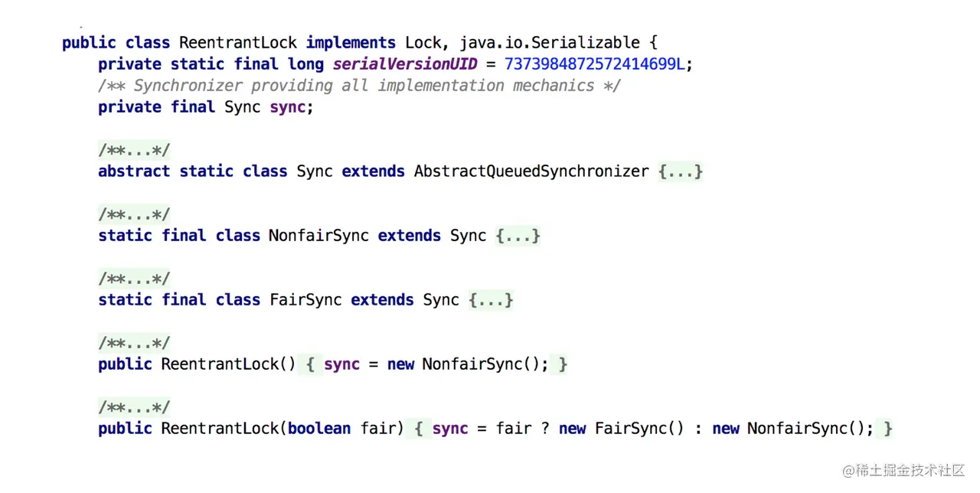The height and width of the screenshot is (493, 980).
Task: Click the AbstractQueuedSynchronizer class name
Action: (531, 171)
